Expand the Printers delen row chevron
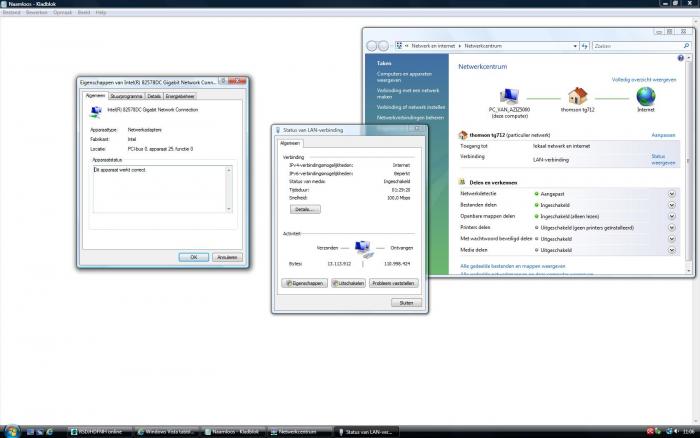The height and width of the screenshot is (438, 700). point(671,227)
